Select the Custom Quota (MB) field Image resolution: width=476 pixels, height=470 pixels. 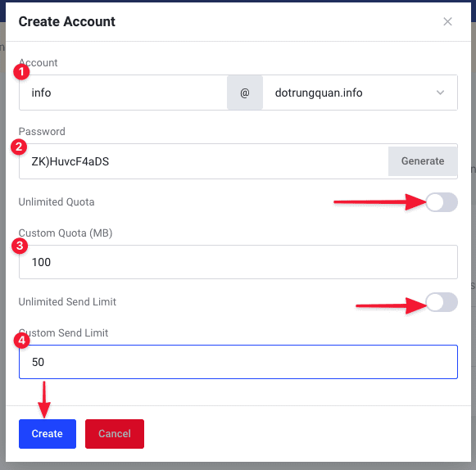tap(238, 262)
